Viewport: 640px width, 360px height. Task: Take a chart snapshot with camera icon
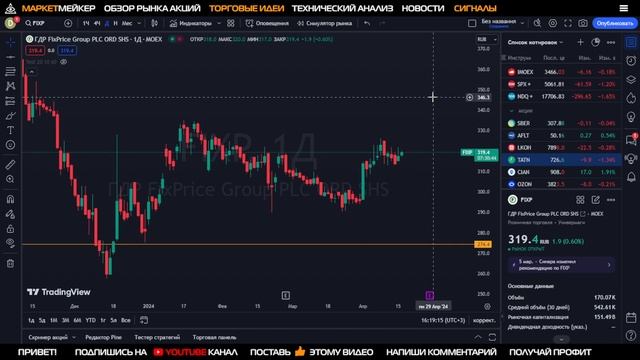pos(583,23)
